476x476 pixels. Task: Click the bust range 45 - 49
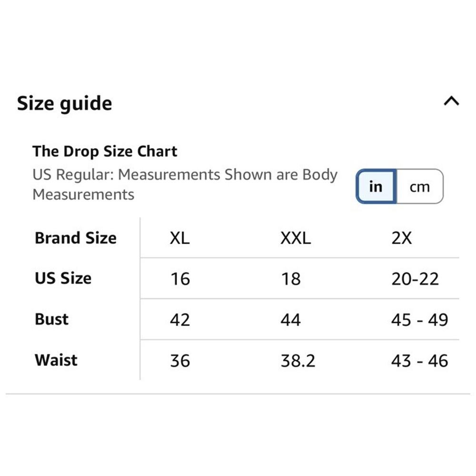(419, 320)
